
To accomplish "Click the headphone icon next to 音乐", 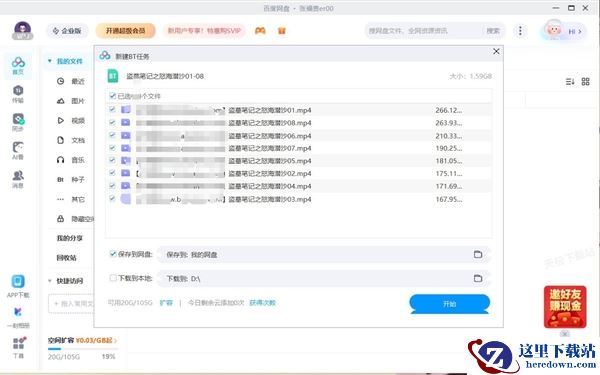I will pyautogui.click(x=60, y=160).
